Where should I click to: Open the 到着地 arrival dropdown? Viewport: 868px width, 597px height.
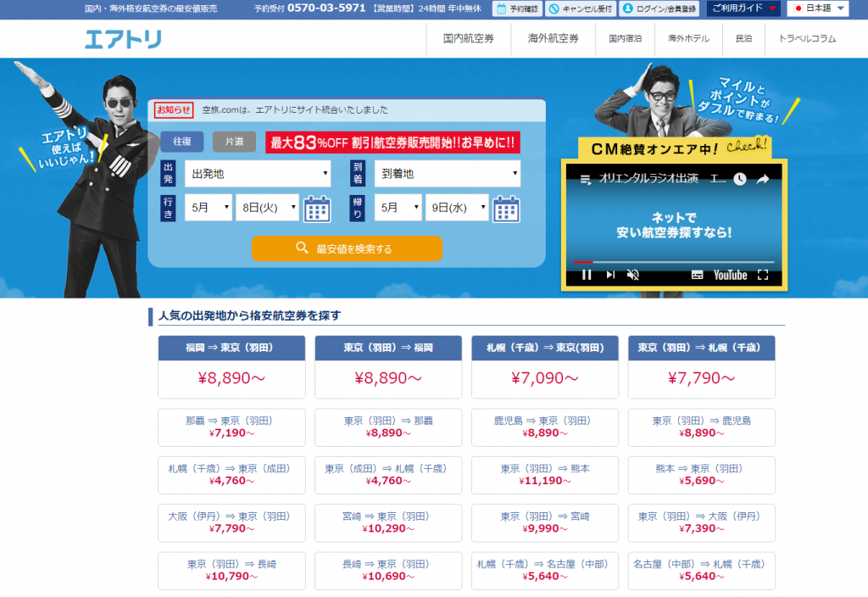click(x=448, y=174)
